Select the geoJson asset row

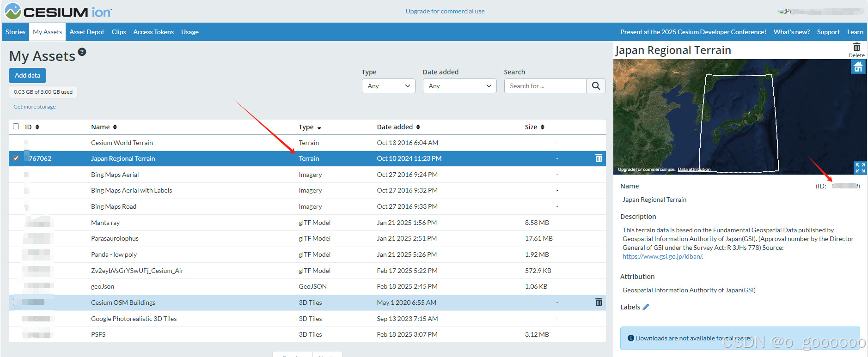[307, 286]
